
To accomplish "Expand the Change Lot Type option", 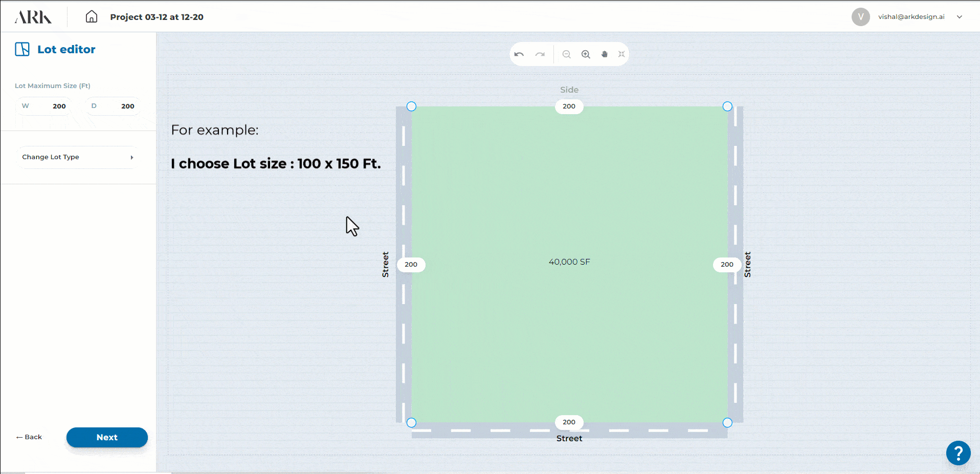I will click(77, 157).
